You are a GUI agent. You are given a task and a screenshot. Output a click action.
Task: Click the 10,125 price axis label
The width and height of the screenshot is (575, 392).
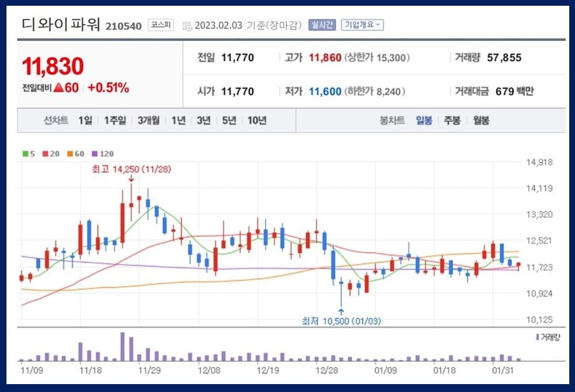point(539,320)
